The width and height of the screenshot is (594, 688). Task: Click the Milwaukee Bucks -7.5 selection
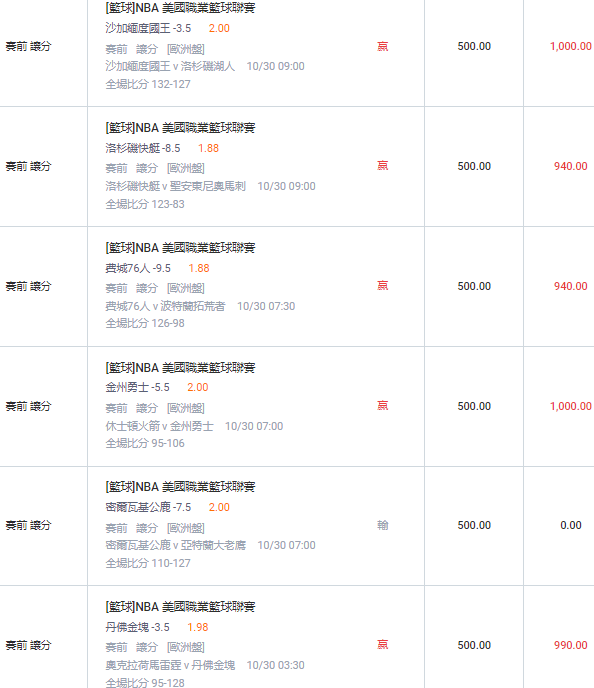pyautogui.click(x=148, y=507)
